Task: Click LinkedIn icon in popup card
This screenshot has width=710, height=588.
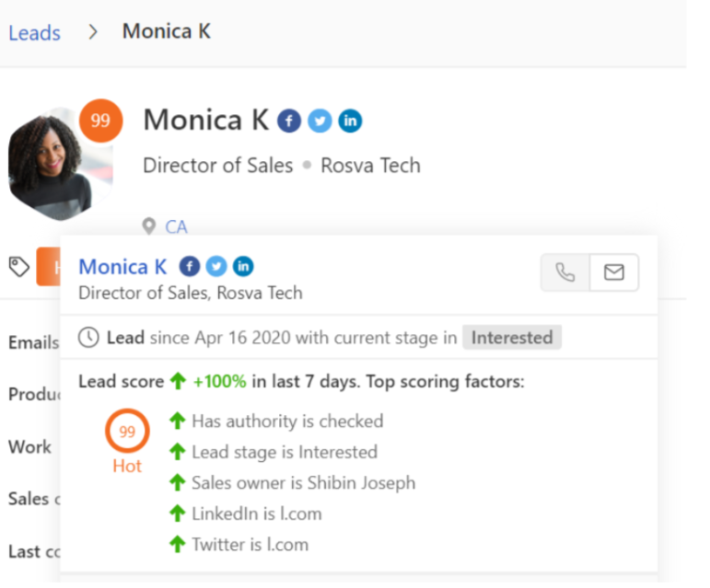Action: (x=243, y=267)
